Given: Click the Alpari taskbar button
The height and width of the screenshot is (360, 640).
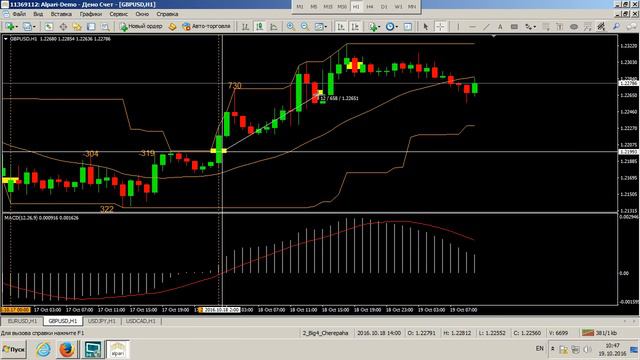Looking at the screenshot, I should pyautogui.click(x=118, y=350).
